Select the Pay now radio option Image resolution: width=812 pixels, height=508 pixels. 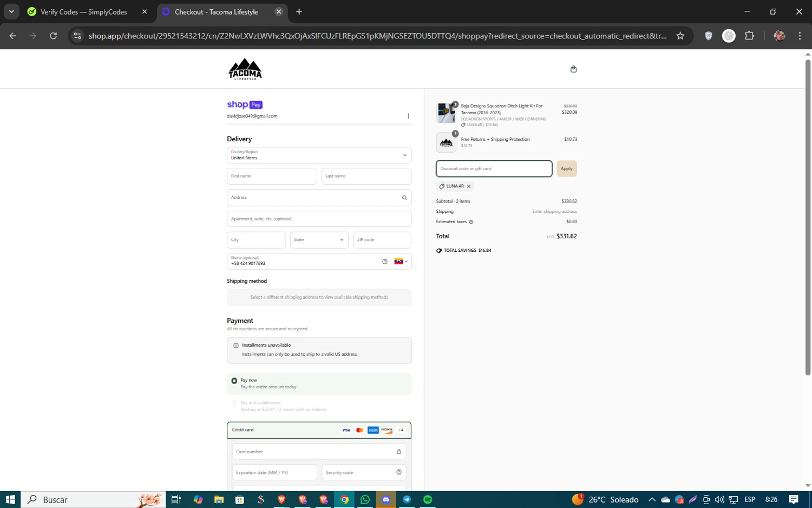pyautogui.click(x=234, y=381)
